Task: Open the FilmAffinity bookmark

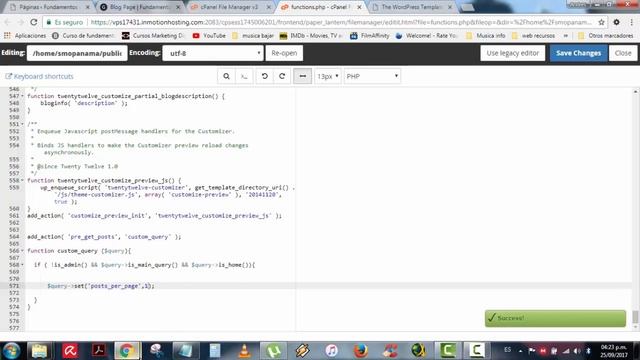Action: pos(370,36)
